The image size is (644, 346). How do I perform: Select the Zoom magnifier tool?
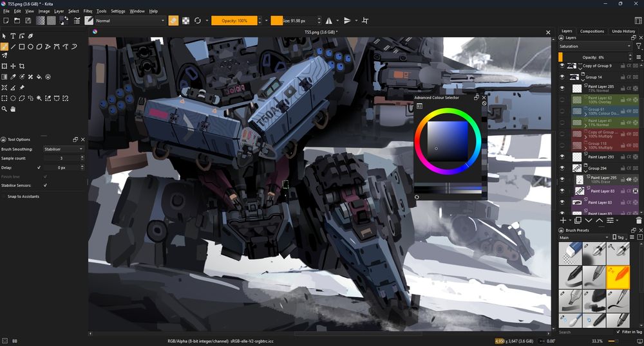pyautogui.click(x=4, y=109)
